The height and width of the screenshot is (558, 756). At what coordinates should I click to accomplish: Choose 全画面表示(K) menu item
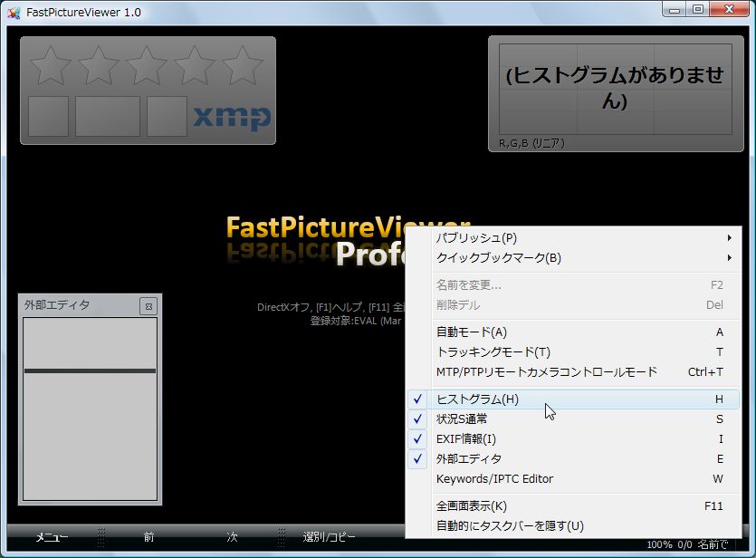pos(573,505)
